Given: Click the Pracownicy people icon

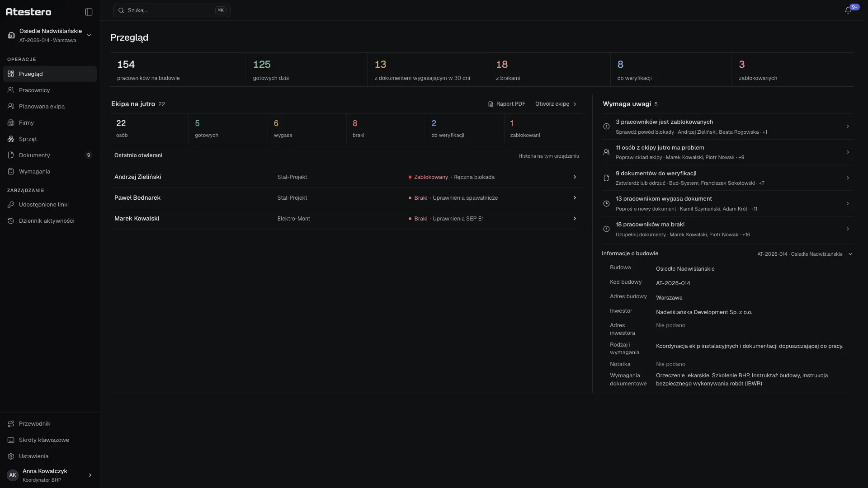Looking at the screenshot, I should coord(11,90).
